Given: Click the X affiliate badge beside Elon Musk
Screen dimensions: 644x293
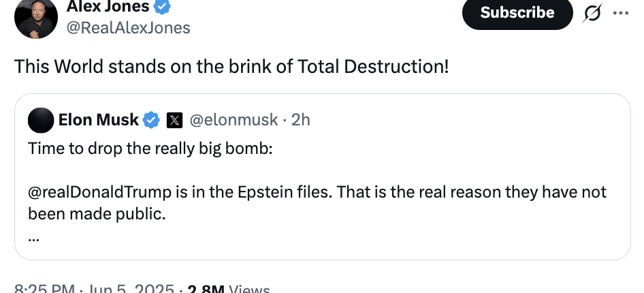Looking at the screenshot, I should [174, 121].
